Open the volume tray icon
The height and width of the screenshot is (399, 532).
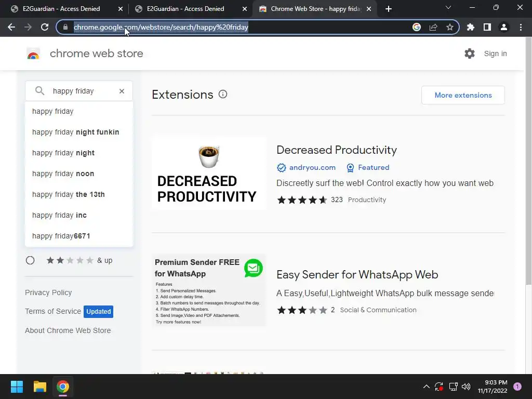point(466,387)
